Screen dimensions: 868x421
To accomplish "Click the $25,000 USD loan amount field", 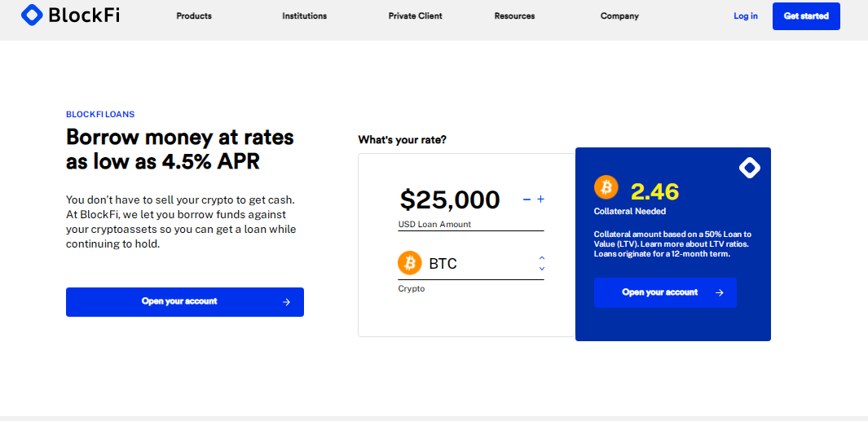I will [x=450, y=200].
